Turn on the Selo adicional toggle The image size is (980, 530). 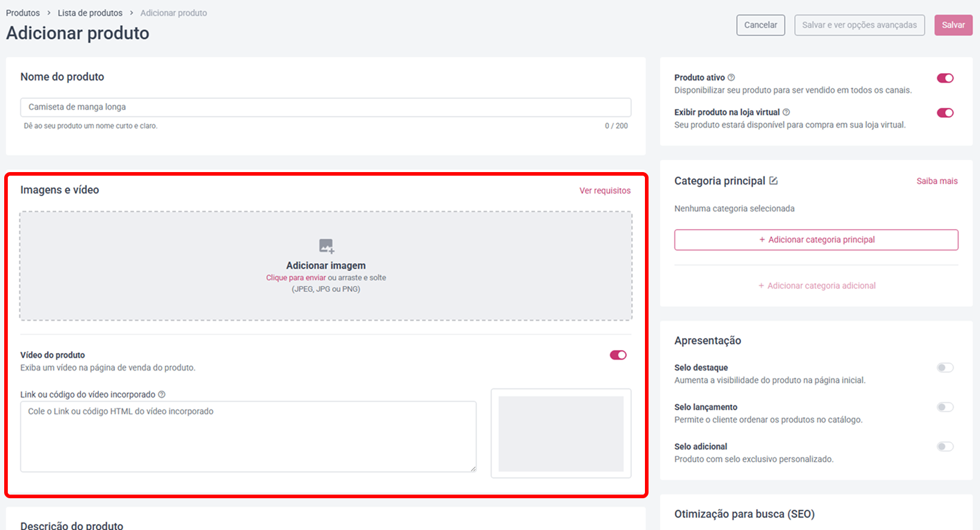tap(945, 447)
